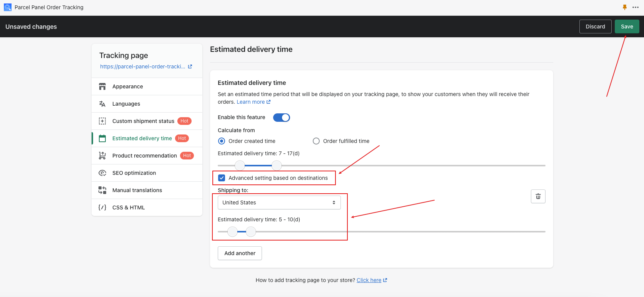Click the Hot badge on Estimated delivery time

tap(182, 138)
